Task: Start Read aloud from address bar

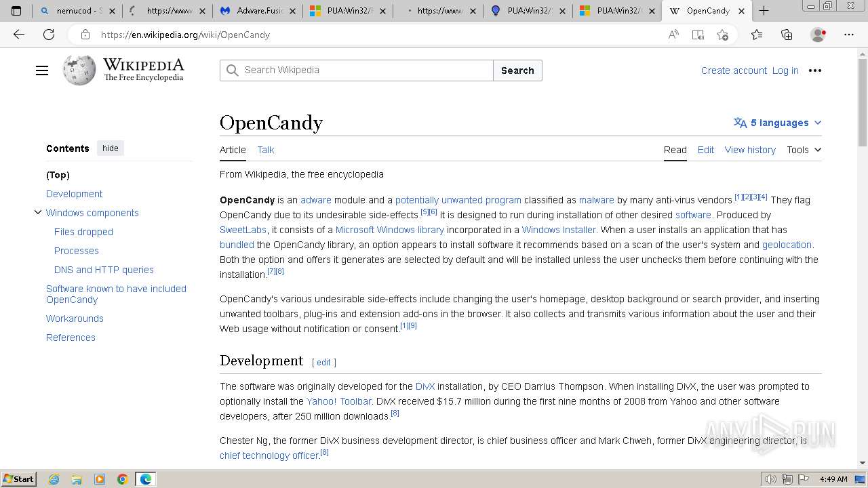Action: click(x=673, y=35)
